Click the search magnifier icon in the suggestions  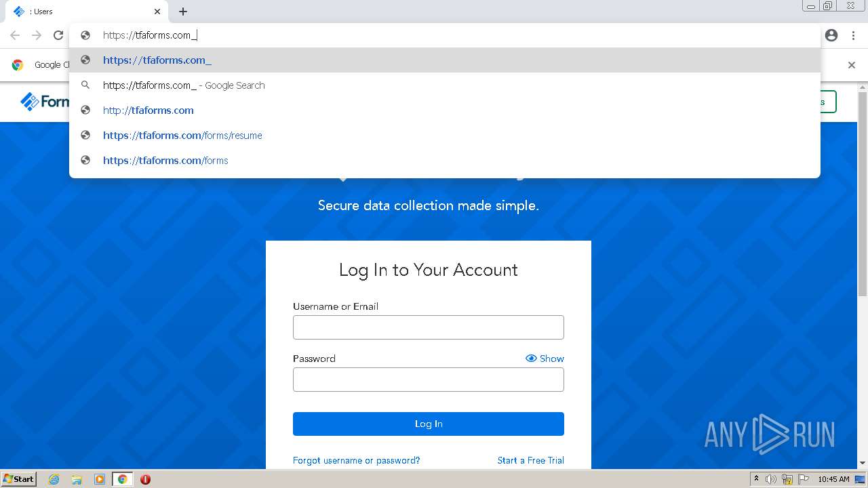click(85, 85)
